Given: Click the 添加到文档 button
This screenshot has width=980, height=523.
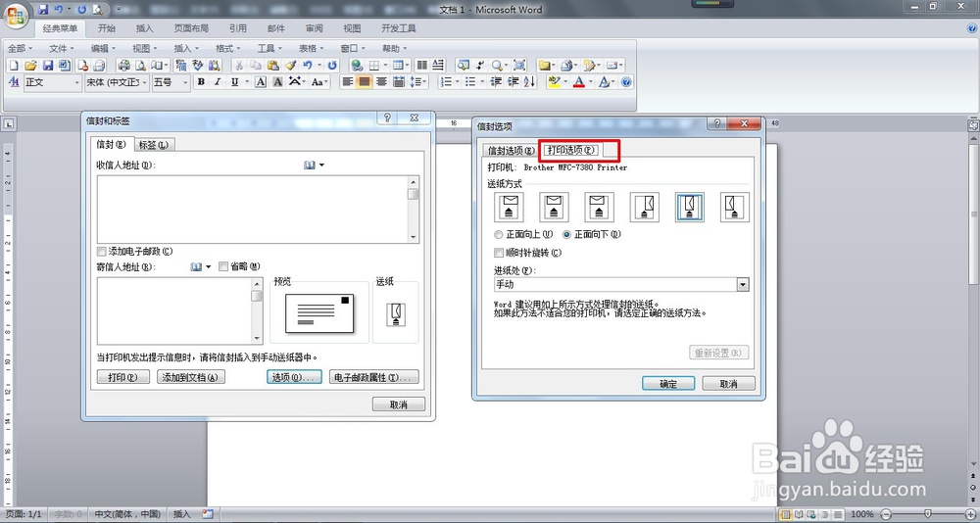Looking at the screenshot, I should (190, 377).
